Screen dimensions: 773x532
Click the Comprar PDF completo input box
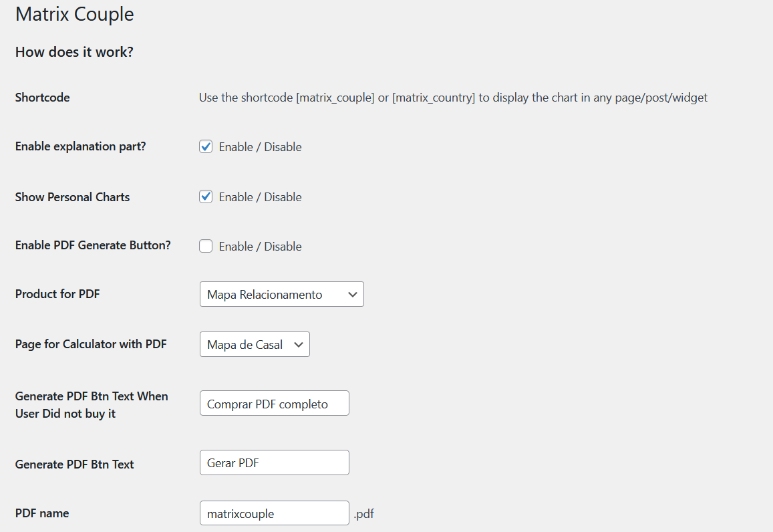[274, 403]
